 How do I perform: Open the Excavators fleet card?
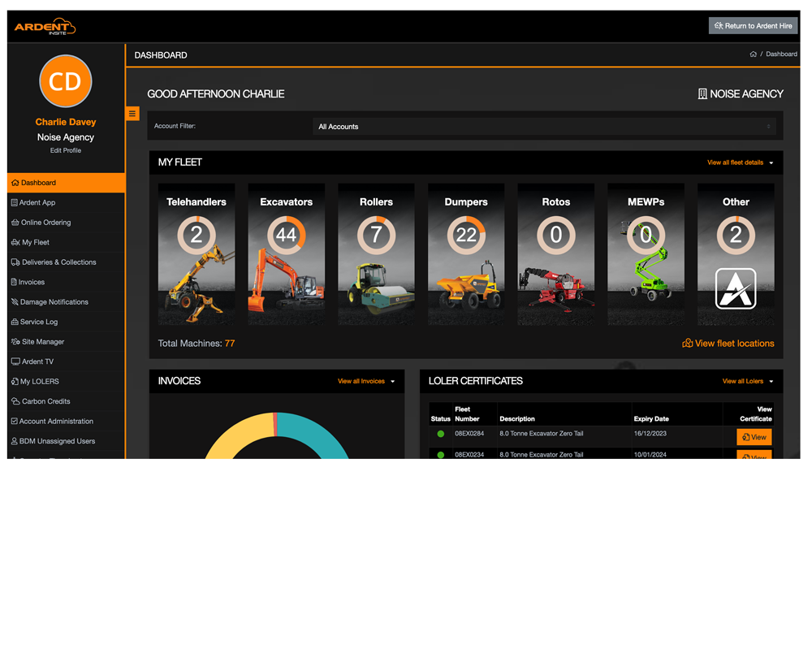(287, 254)
